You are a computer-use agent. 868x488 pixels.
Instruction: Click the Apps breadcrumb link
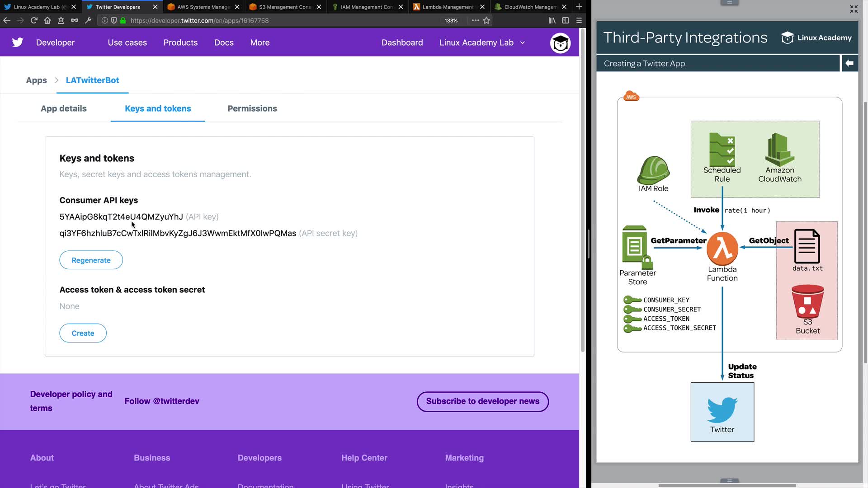[x=36, y=80]
